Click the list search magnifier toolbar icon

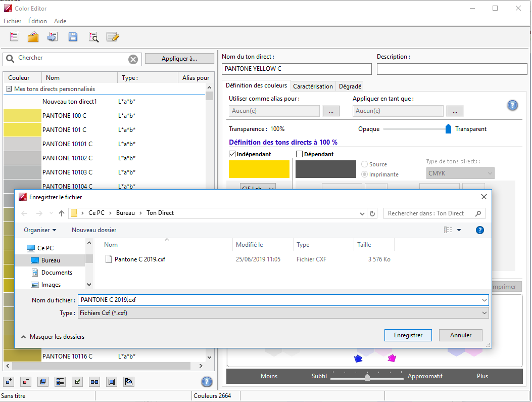click(93, 37)
